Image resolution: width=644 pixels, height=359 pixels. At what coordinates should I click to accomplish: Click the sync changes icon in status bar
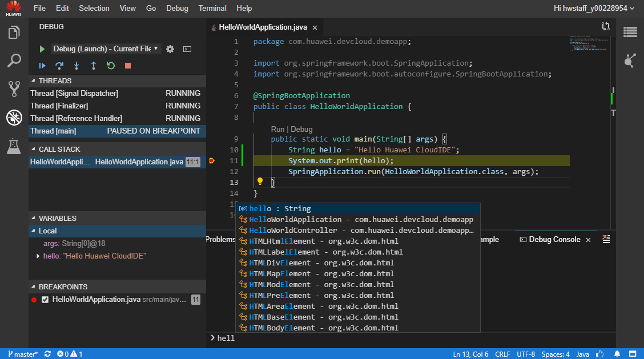[47, 354]
